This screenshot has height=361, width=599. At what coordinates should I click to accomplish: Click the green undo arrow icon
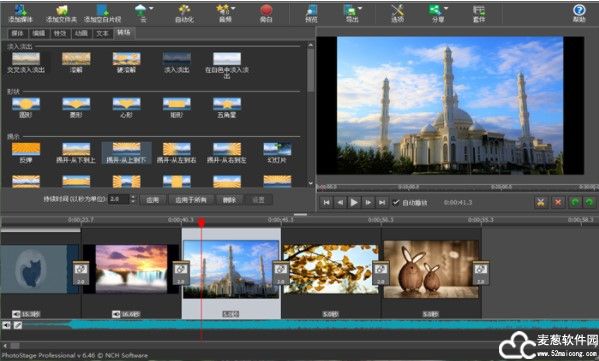575,202
